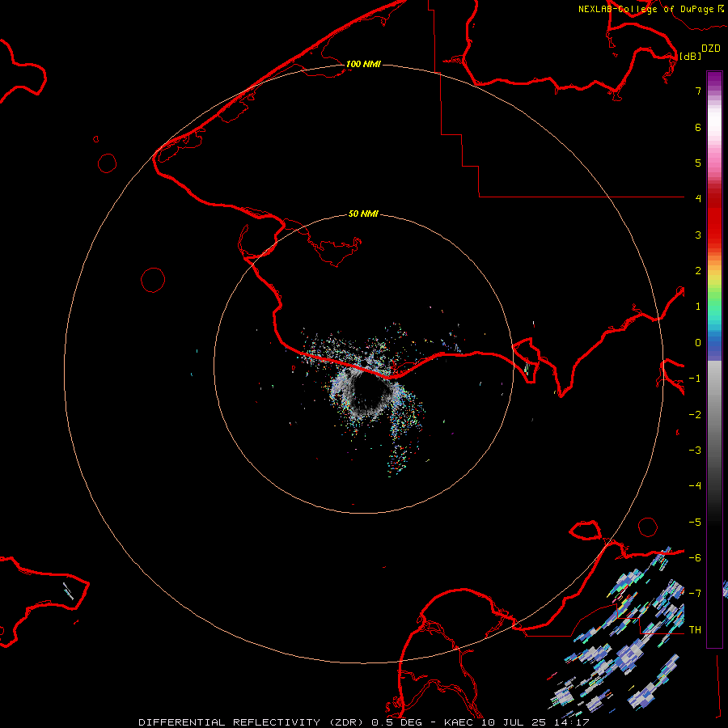The width and height of the screenshot is (728, 728).
Task: Click the 5 dB tick label
Action: pos(698,163)
